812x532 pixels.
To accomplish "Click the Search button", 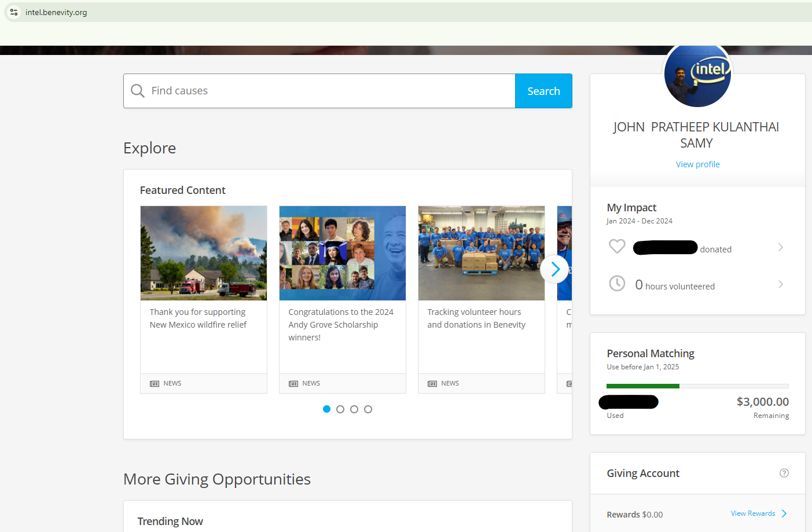I will [x=543, y=91].
